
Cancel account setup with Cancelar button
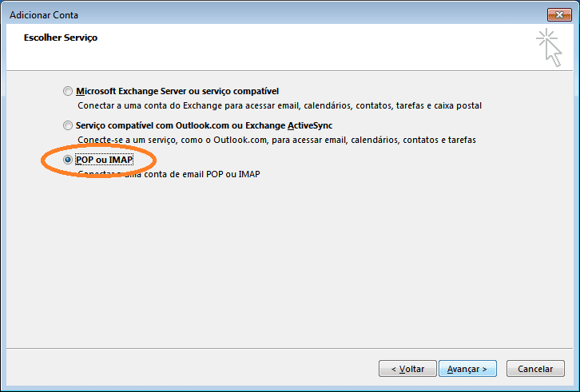click(535, 369)
